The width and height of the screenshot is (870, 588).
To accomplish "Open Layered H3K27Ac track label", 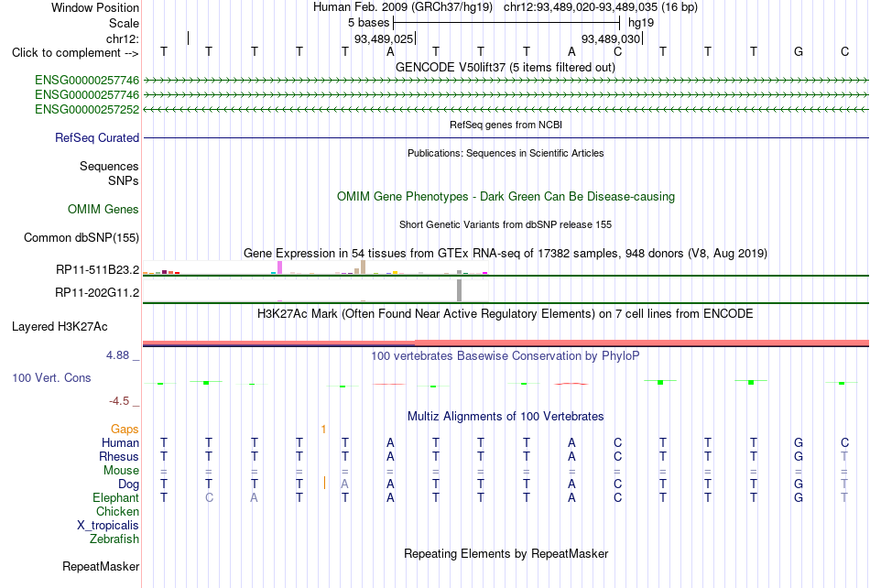I will [60, 327].
